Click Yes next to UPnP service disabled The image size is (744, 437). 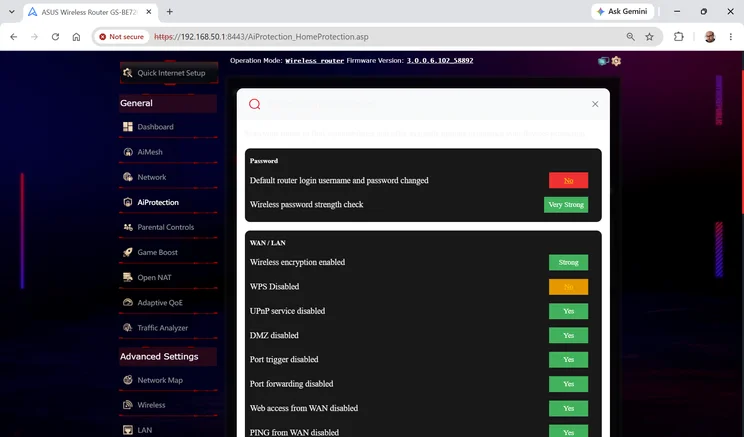click(568, 311)
